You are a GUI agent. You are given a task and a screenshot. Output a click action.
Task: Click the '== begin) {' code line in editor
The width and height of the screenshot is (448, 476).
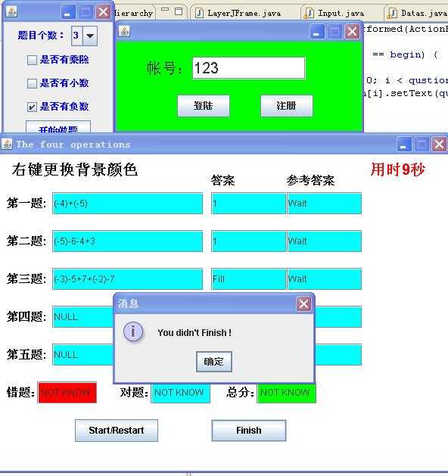pos(406,54)
